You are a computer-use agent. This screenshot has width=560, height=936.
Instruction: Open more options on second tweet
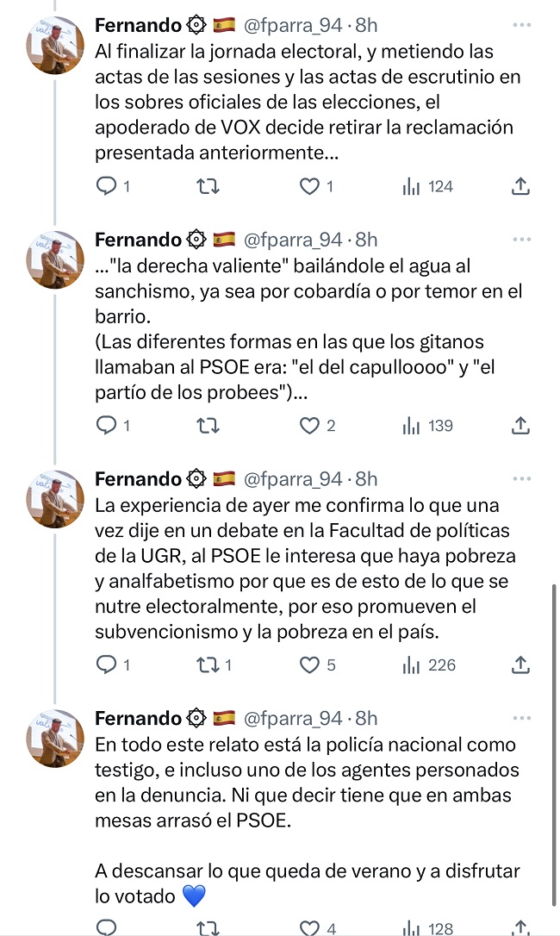521,239
